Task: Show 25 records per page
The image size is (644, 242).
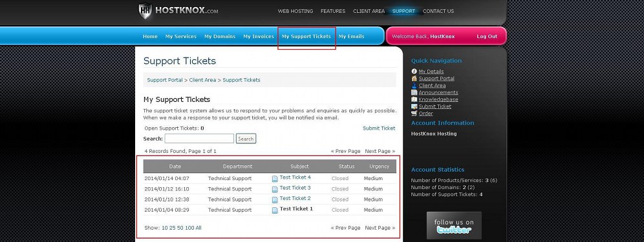Action: tap(172, 228)
